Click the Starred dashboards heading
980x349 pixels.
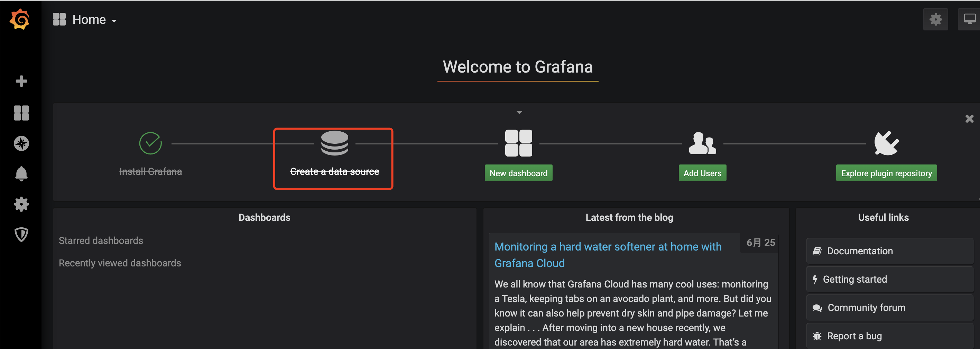[101, 240]
